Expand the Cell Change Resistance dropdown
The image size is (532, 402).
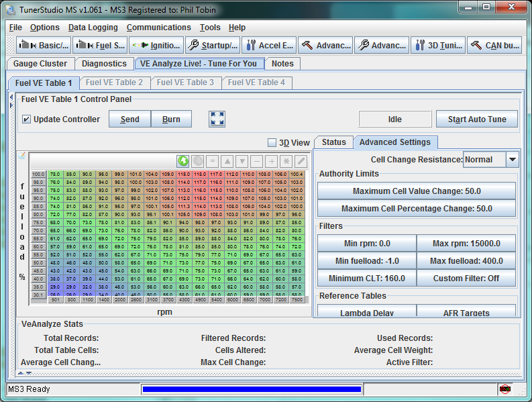(512, 160)
